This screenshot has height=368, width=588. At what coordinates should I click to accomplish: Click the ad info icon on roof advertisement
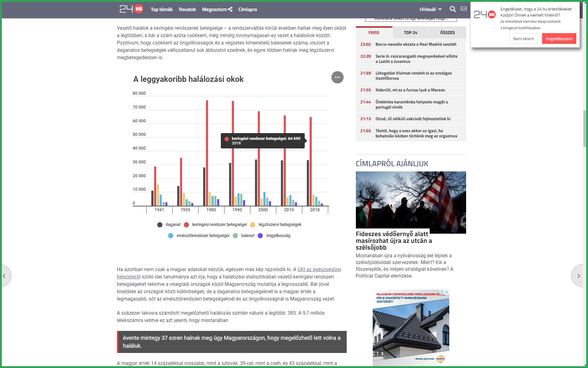442,292
